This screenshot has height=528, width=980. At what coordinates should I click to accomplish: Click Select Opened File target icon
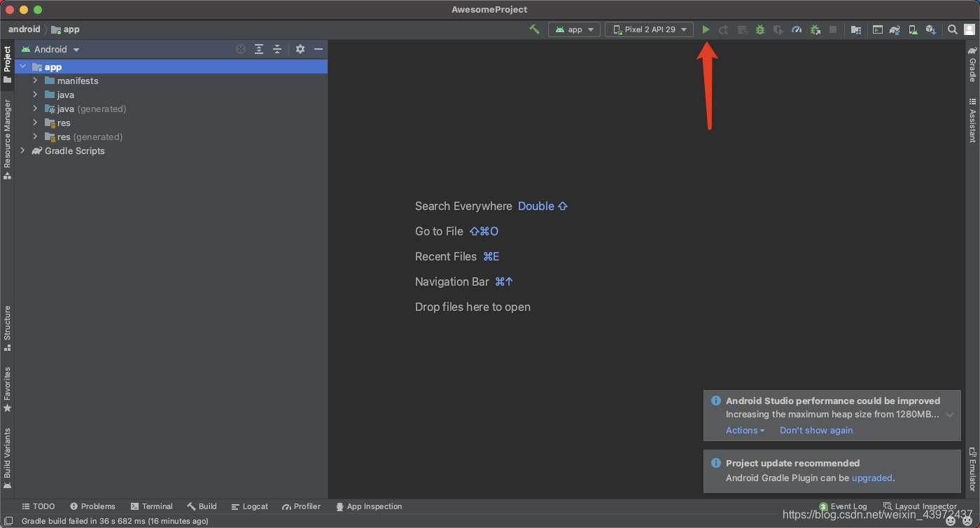click(241, 49)
